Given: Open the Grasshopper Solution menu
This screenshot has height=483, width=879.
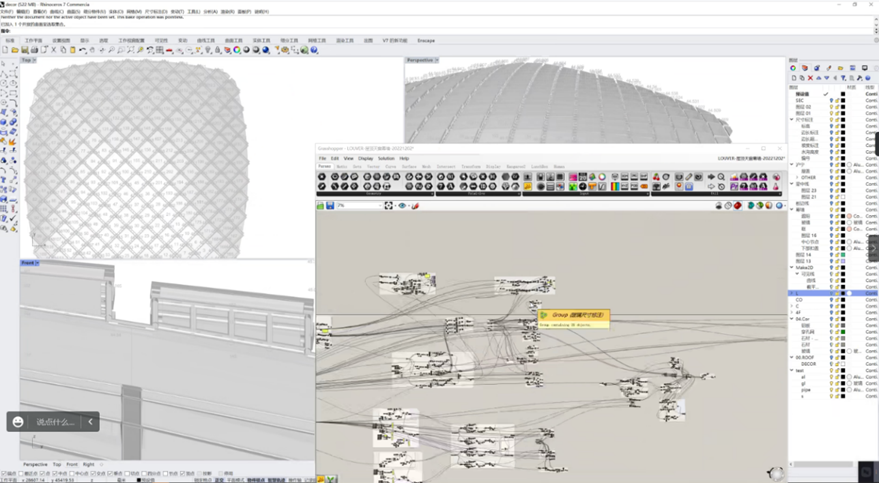Looking at the screenshot, I should (386, 158).
